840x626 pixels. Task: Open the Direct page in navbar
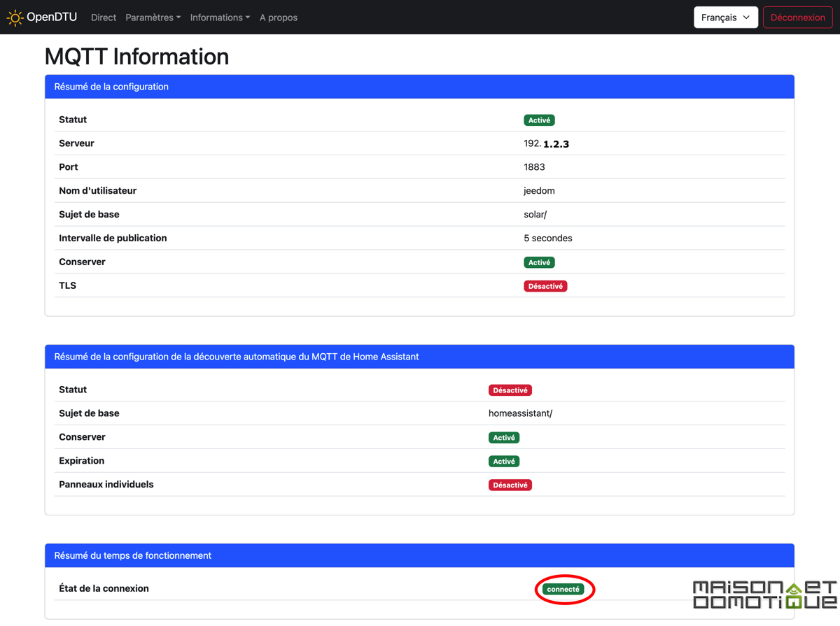104,17
